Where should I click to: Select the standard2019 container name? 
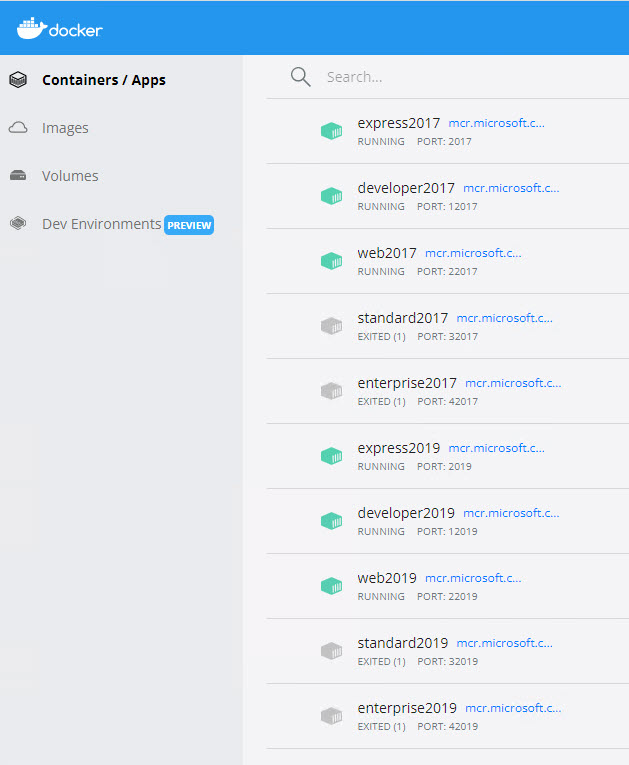[403, 643]
